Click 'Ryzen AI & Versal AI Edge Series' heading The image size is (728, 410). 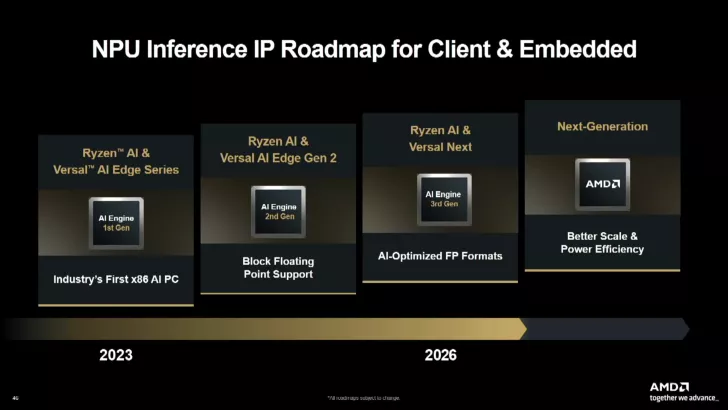click(116, 161)
